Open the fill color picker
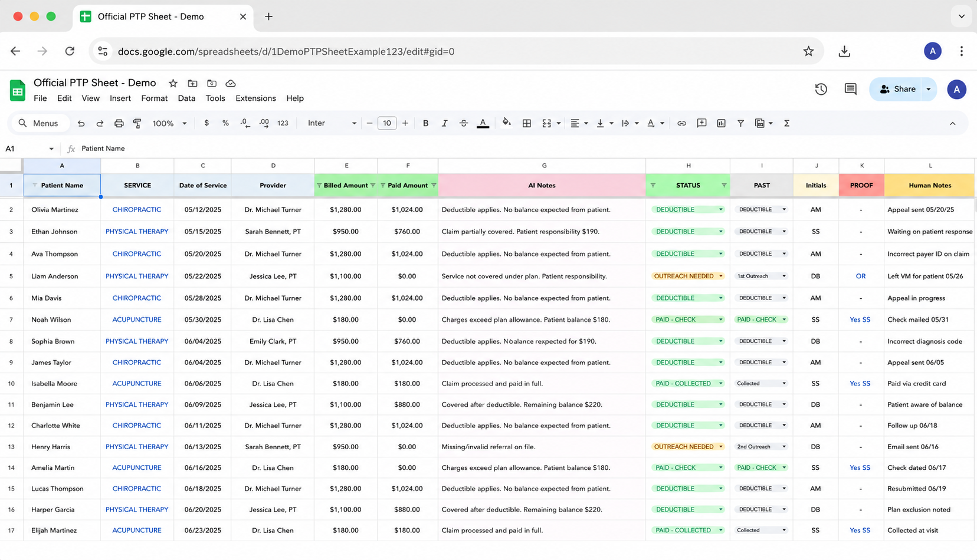Image resolution: width=977 pixels, height=560 pixels. 506,123
